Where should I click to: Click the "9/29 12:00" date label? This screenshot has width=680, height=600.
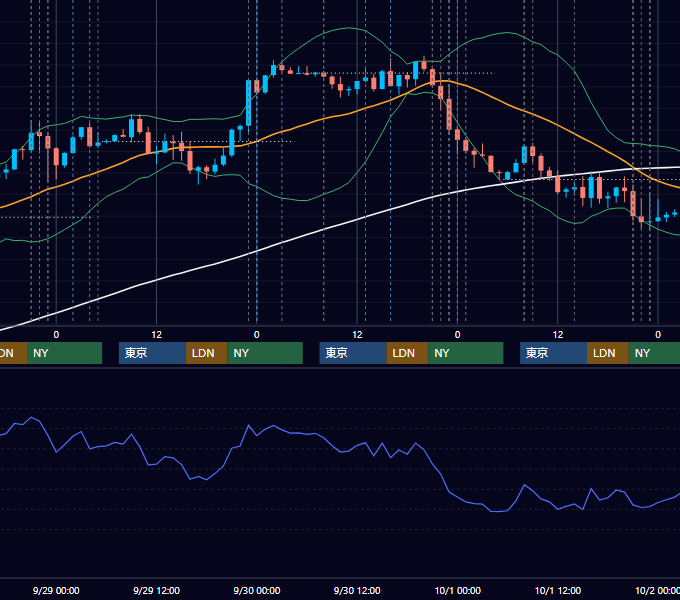(x=157, y=590)
